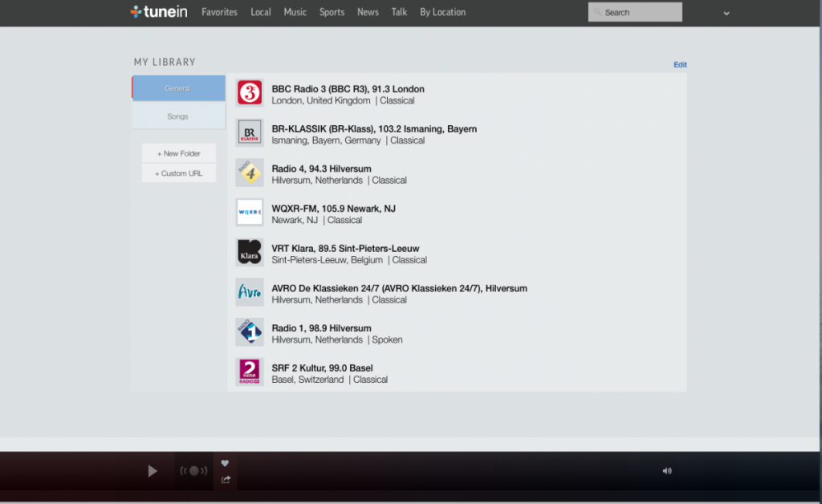Open the Talk menu
822x504 pixels.
click(399, 12)
